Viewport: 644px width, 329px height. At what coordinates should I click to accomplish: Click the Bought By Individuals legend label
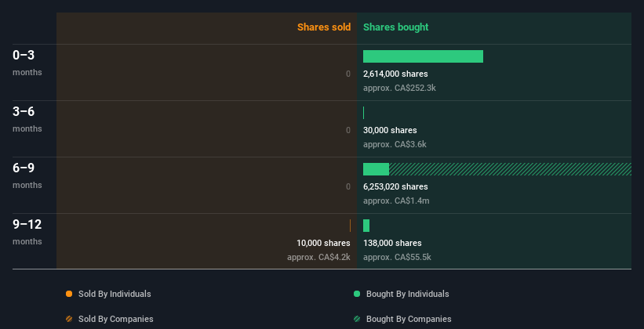pos(407,294)
